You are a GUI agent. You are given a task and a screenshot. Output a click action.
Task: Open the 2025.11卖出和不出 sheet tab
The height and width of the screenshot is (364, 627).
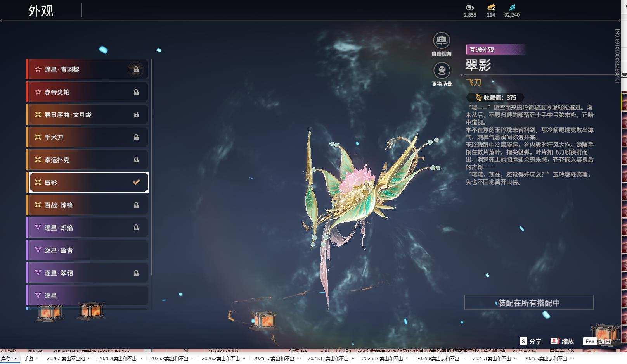pos(328,359)
